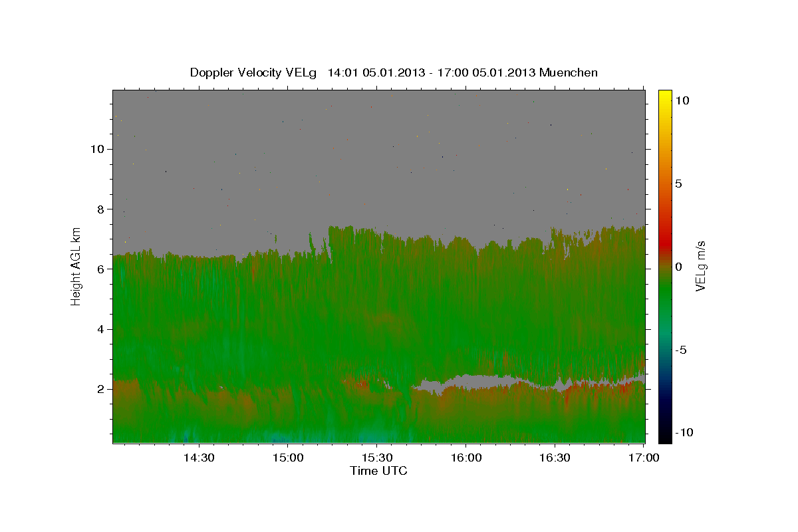The image size is (798, 532).
Task: Click the colorbar tick value 0
Action: coord(678,267)
